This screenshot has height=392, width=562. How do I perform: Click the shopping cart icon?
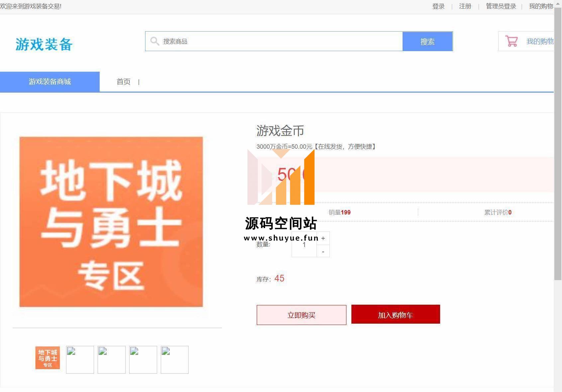[x=511, y=41]
